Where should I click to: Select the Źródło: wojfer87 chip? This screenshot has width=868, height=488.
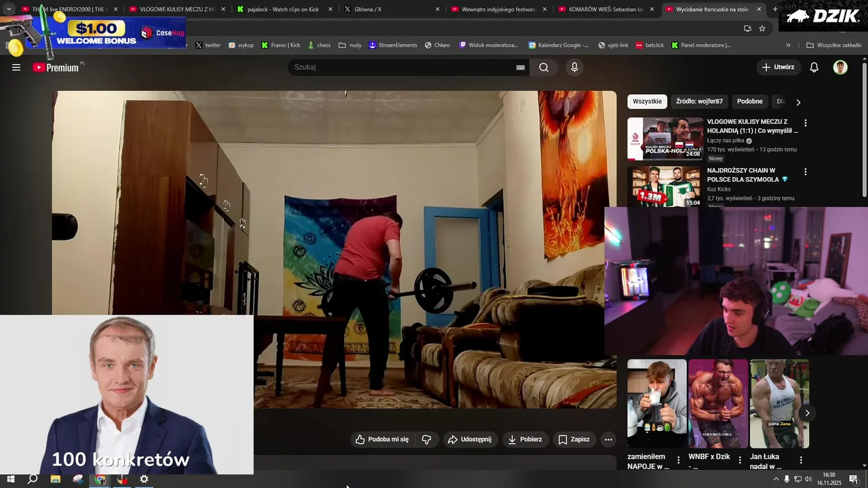(x=699, y=102)
